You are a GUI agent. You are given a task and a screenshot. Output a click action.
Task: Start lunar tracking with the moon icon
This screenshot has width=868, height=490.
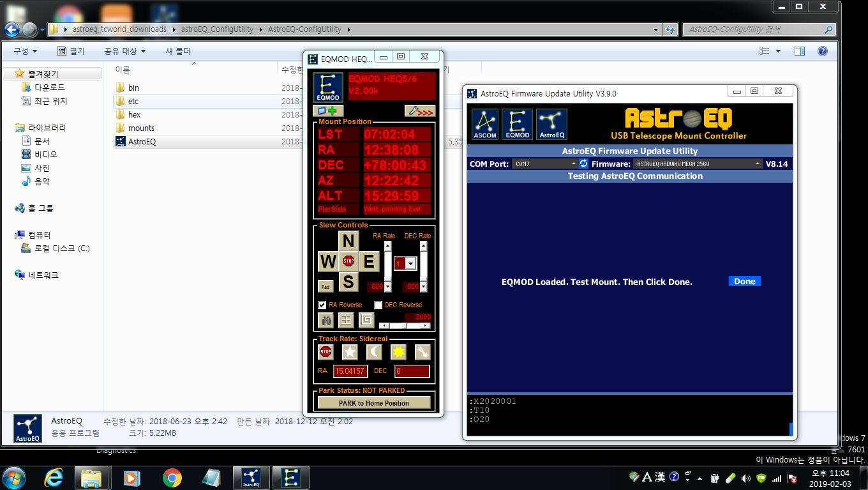click(374, 352)
